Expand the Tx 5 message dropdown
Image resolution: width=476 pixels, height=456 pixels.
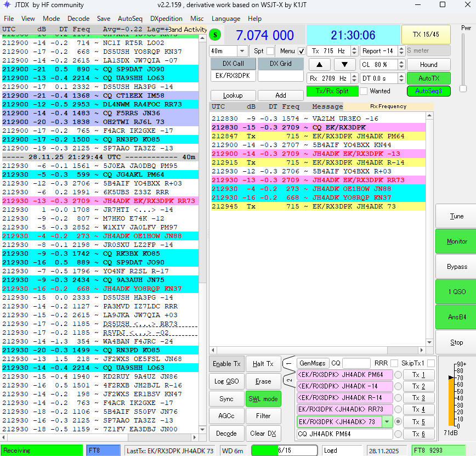pyautogui.click(x=387, y=422)
